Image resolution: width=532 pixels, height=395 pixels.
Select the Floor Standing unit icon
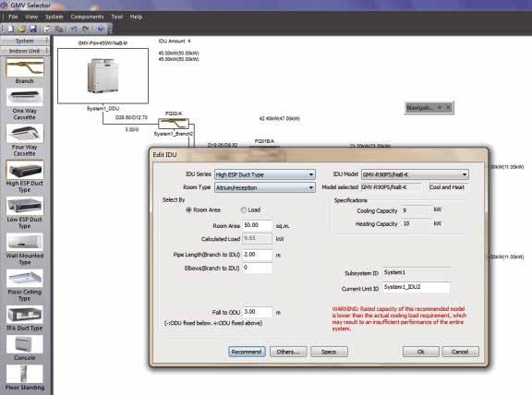coord(25,374)
